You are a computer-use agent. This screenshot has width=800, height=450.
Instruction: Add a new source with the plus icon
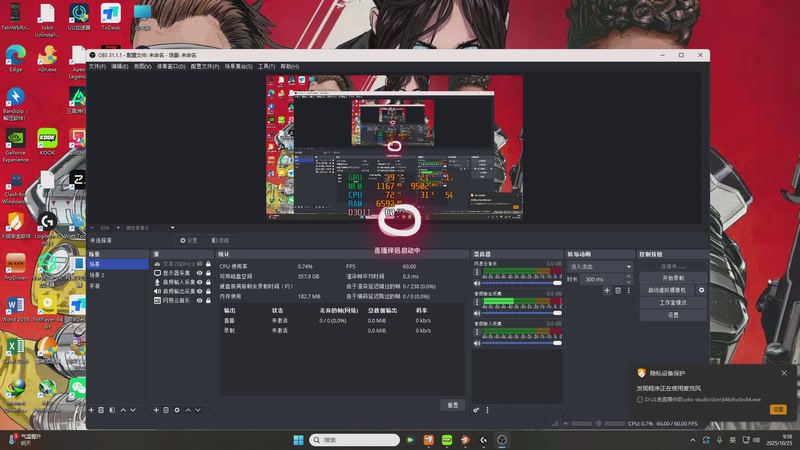(156, 410)
